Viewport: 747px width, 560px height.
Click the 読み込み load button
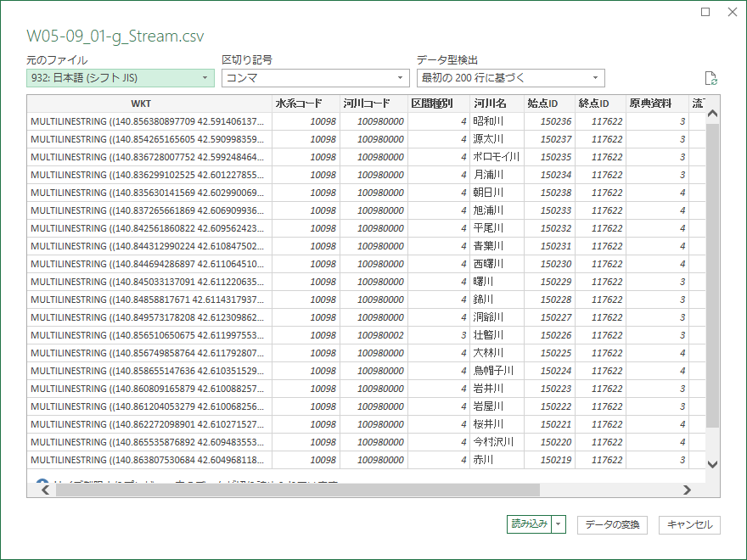(529, 525)
